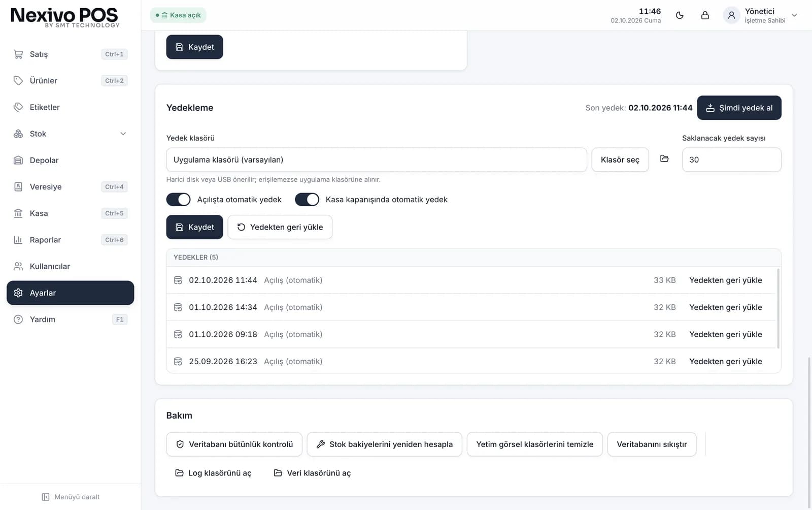This screenshot has height=510, width=812.
Task: Click the Satış cart icon
Action: 18,54
